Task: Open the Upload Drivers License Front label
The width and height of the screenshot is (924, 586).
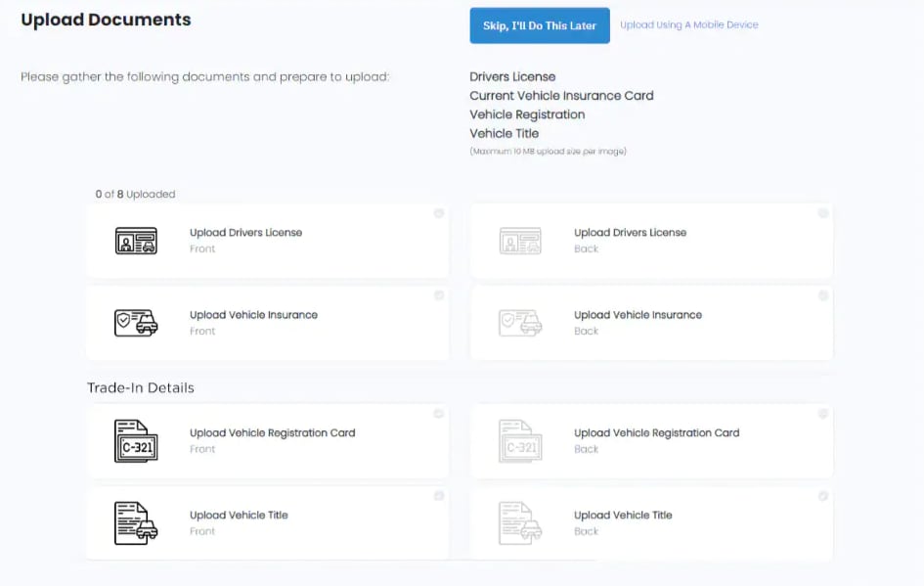Action: 245,233
